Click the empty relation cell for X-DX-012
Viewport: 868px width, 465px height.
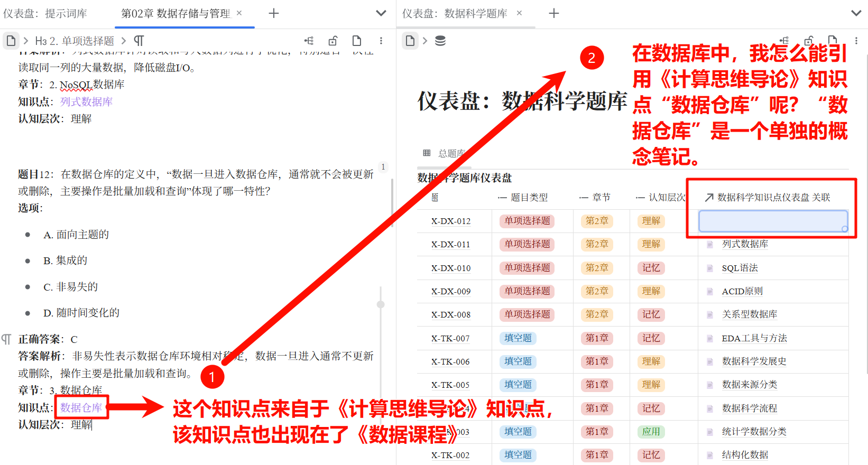773,221
